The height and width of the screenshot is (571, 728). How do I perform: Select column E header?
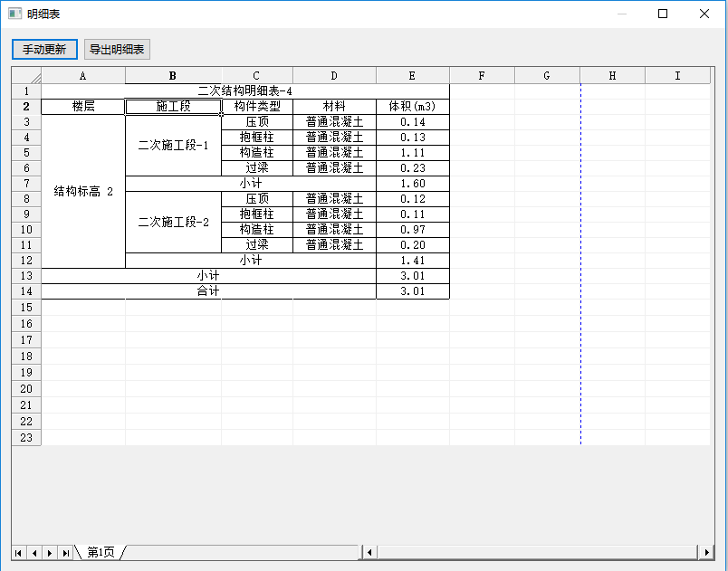coord(412,76)
